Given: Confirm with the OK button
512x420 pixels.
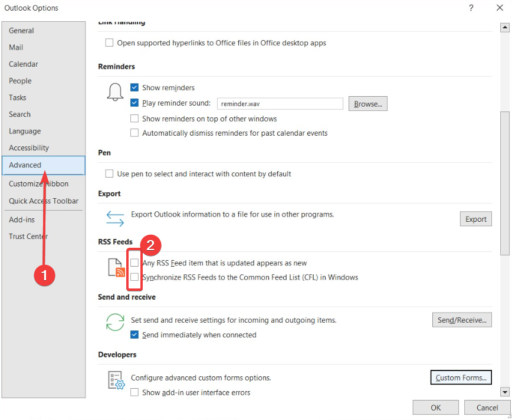Looking at the screenshot, I should (435, 408).
